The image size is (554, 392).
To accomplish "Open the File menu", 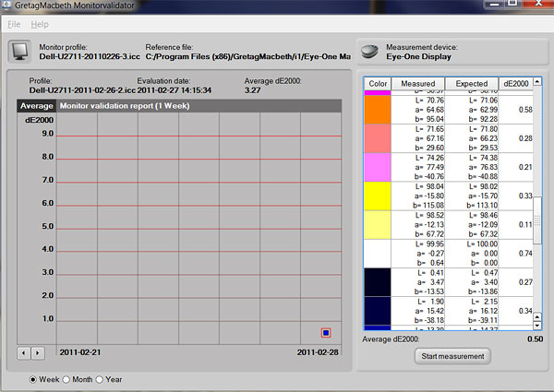I will (x=14, y=24).
